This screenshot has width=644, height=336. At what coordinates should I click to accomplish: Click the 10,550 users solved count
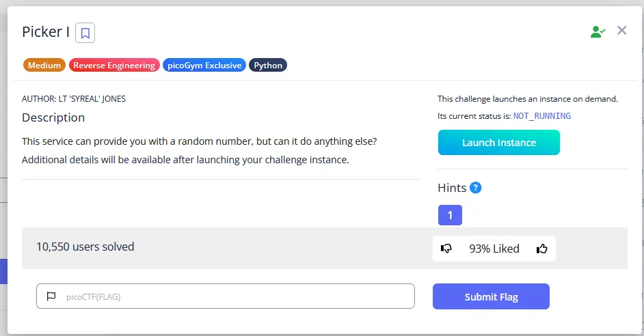click(x=85, y=247)
